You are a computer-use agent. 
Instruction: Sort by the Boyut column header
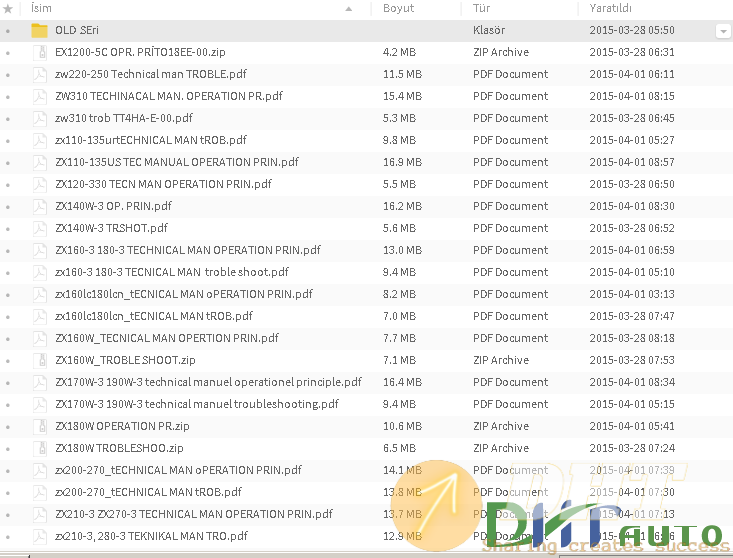398,9
